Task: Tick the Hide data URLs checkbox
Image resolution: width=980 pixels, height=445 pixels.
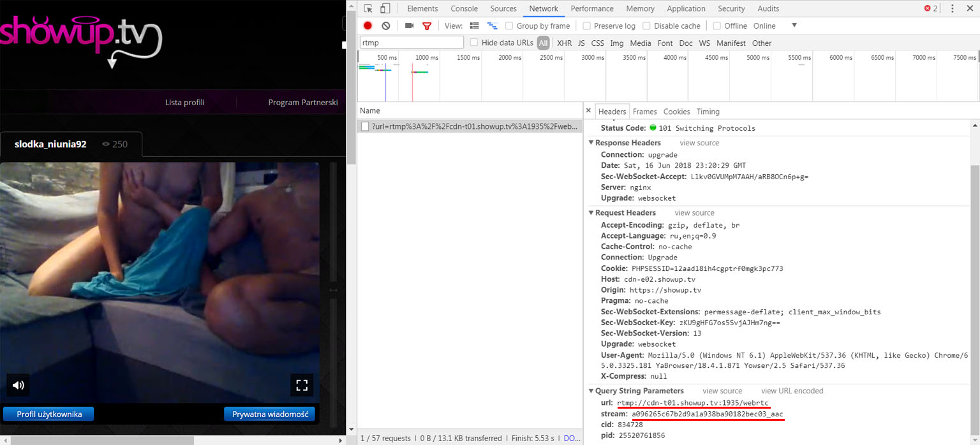Action: coord(474,43)
